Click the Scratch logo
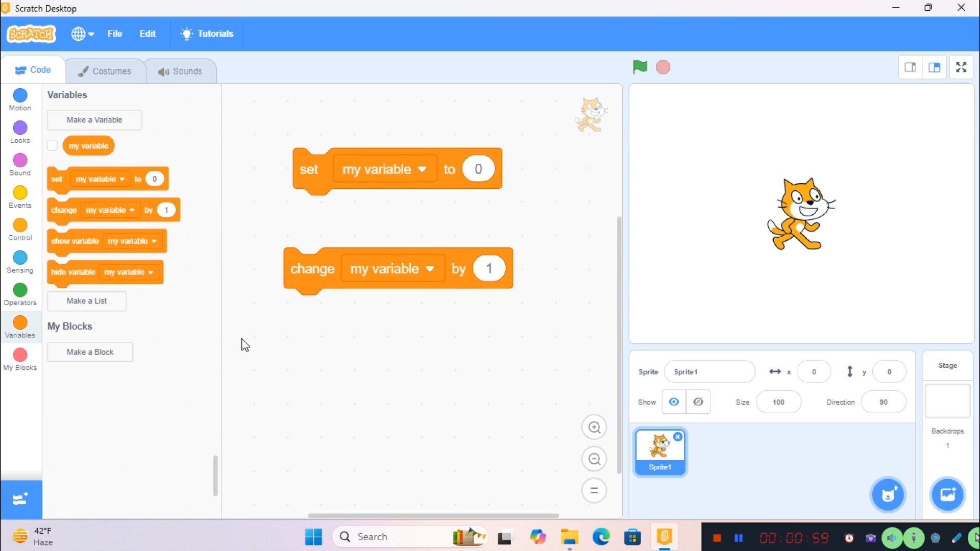The width and height of the screenshot is (980, 551). tap(32, 34)
